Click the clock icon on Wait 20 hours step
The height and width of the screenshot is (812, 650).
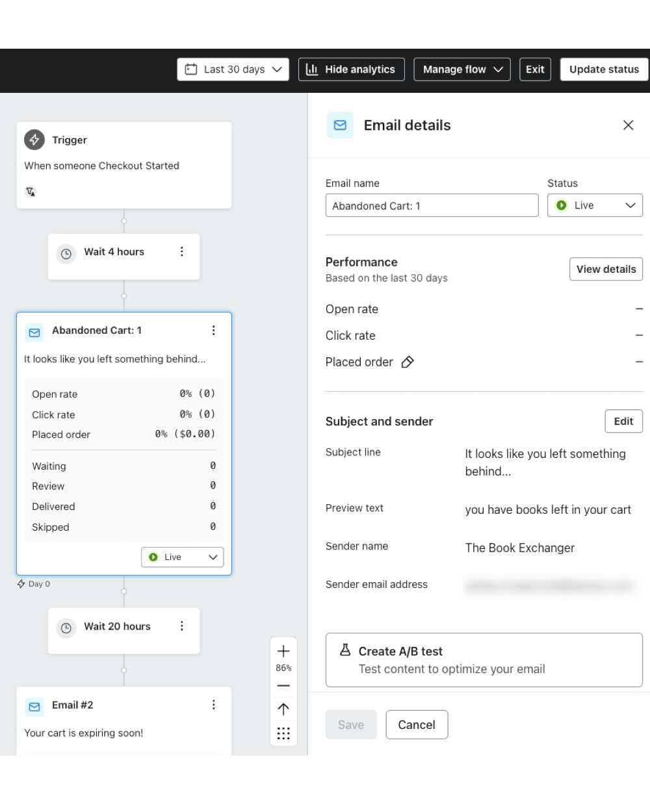point(66,628)
